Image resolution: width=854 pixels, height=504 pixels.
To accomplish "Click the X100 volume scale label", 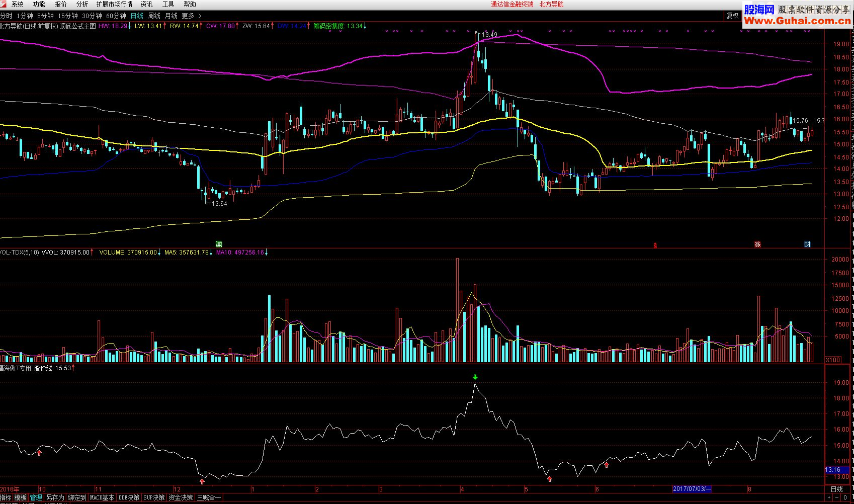I will pyautogui.click(x=833, y=360).
